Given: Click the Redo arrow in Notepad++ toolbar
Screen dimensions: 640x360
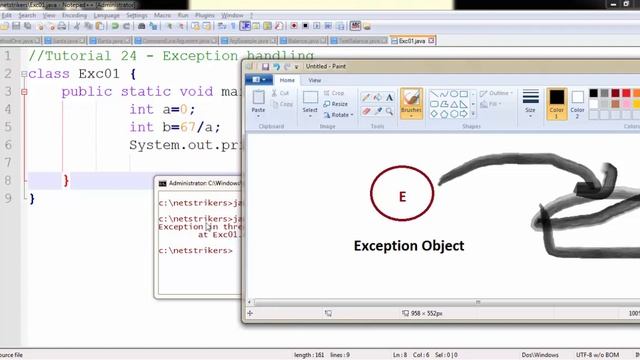Looking at the screenshot, I should click(x=127, y=26).
